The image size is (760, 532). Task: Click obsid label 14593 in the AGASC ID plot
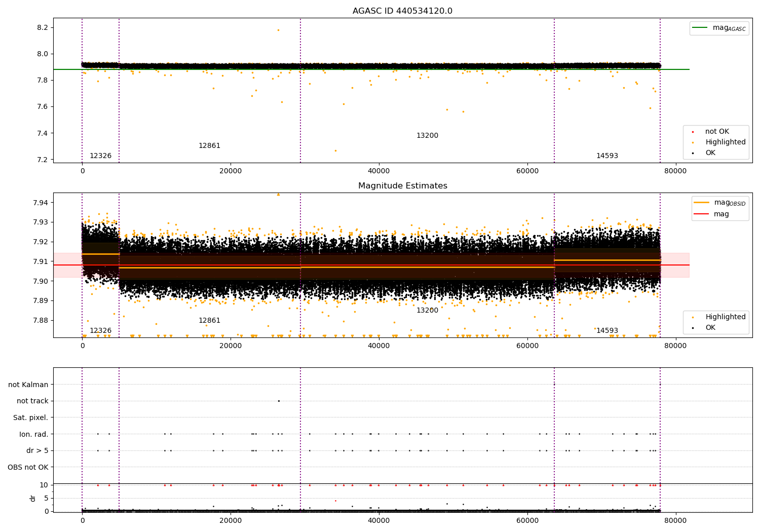pyautogui.click(x=607, y=156)
